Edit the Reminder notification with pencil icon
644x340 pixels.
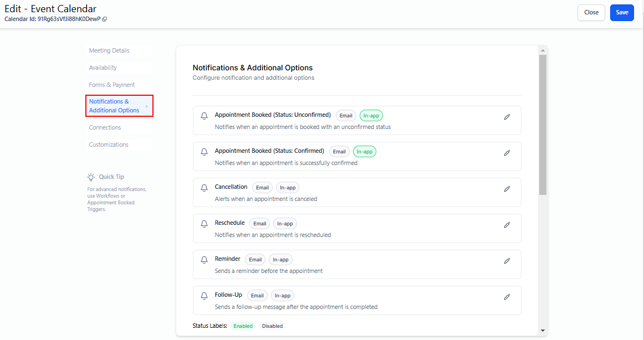pyautogui.click(x=507, y=261)
